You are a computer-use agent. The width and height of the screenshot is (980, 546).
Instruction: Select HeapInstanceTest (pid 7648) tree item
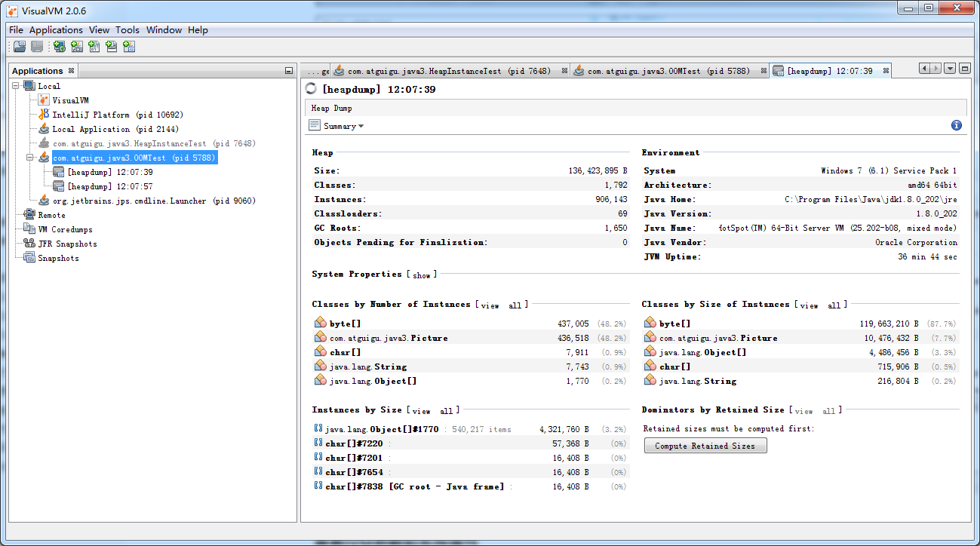point(153,143)
